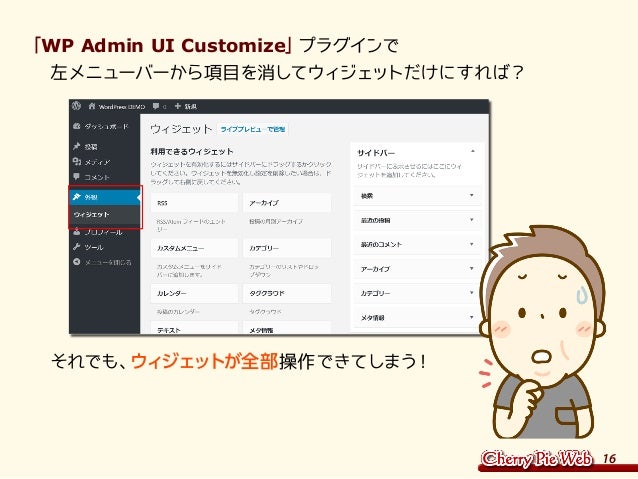Expand the sidebar アーカイブ widget dropdown arrow
This screenshot has height=479, width=638.
coord(472,269)
